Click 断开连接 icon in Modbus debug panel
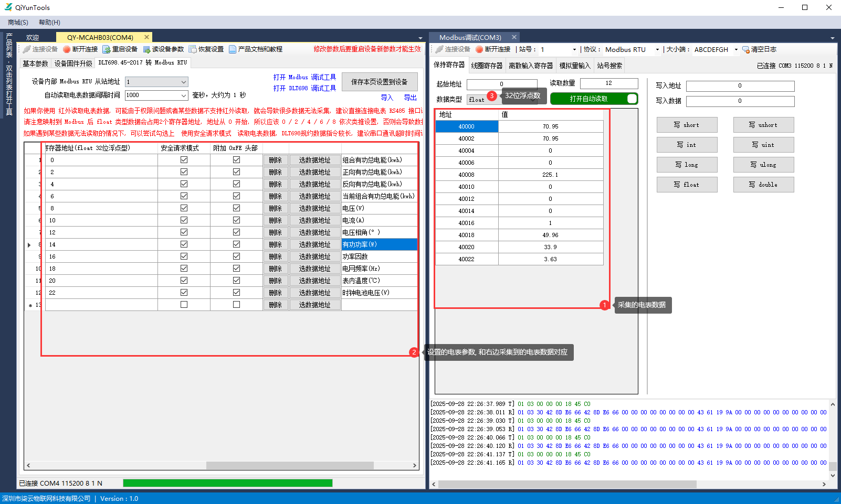 [x=479, y=49]
